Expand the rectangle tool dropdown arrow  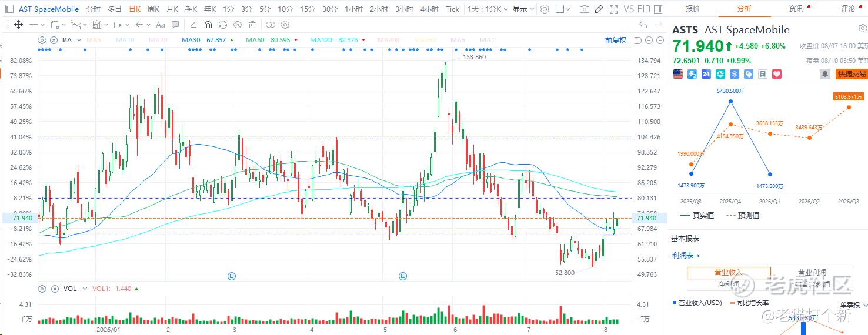click(x=63, y=25)
